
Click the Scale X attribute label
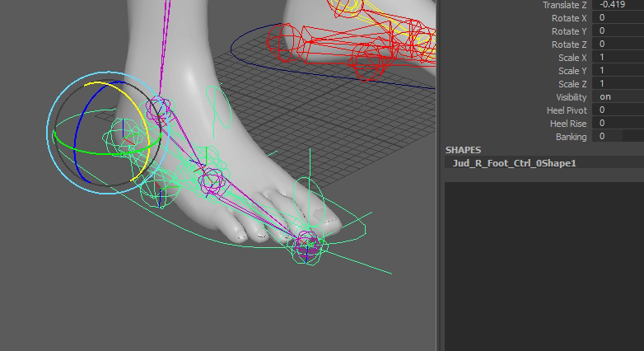coord(572,58)
